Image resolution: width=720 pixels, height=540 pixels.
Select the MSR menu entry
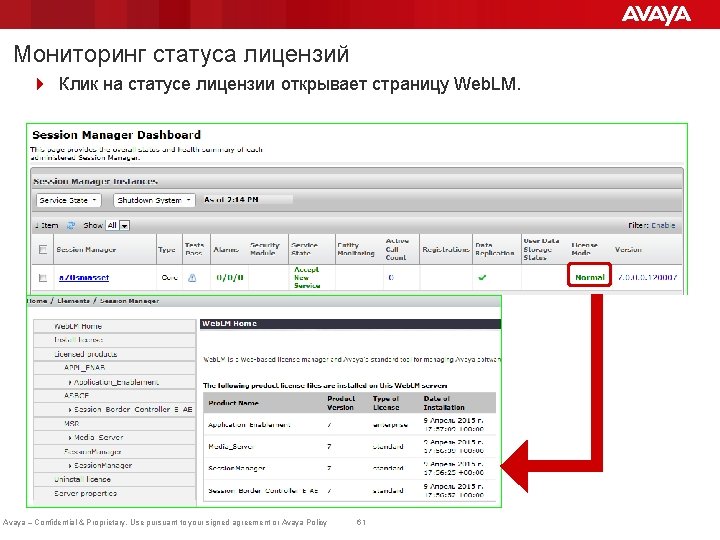[72, 423]
